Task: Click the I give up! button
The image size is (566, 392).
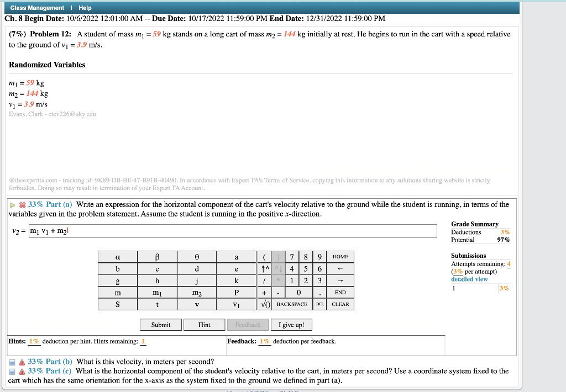Action: pyautogui.click(x=291, y=325)
